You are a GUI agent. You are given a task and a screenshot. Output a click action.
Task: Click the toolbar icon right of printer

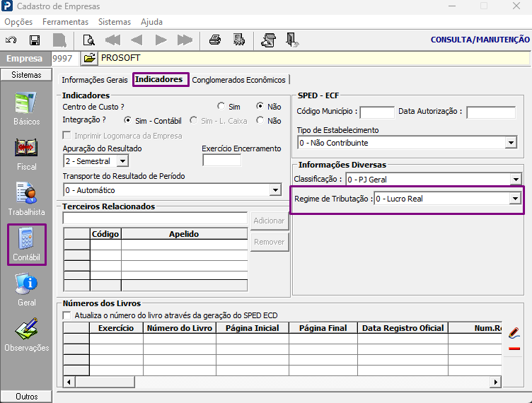[239, 40]
